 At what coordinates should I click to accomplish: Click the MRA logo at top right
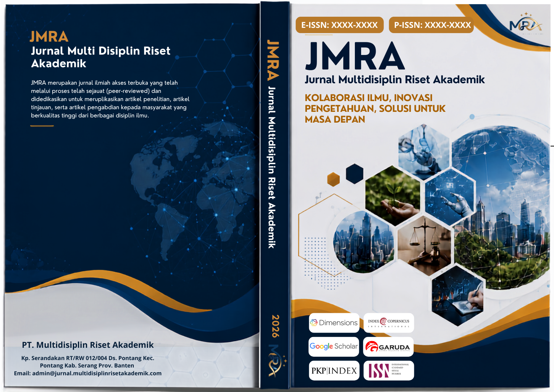(526, 23)
